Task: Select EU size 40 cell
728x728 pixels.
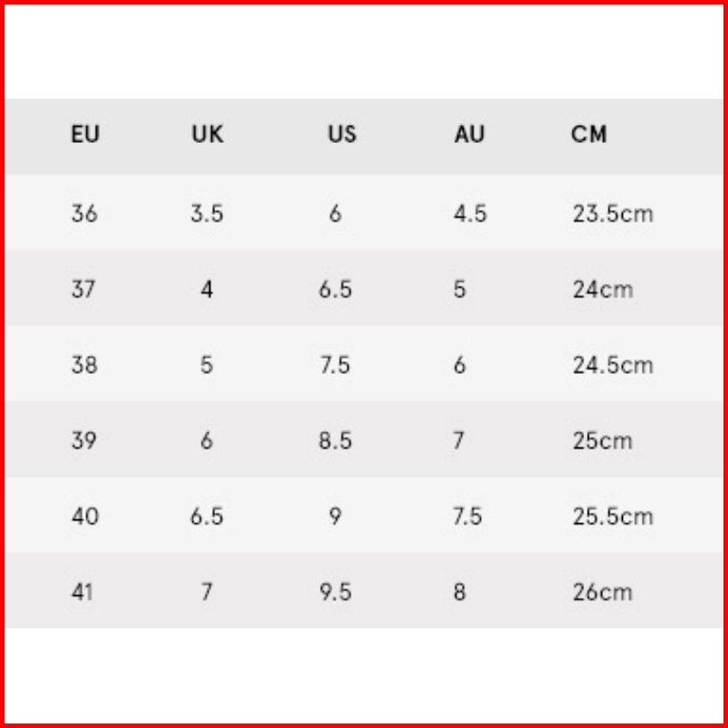Action: point(84,517)
